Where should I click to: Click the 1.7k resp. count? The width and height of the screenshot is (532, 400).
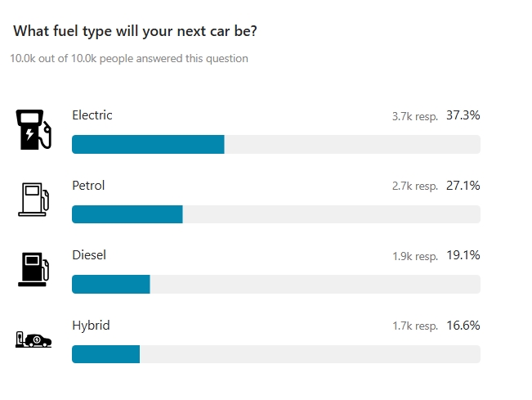pos(415,326)
